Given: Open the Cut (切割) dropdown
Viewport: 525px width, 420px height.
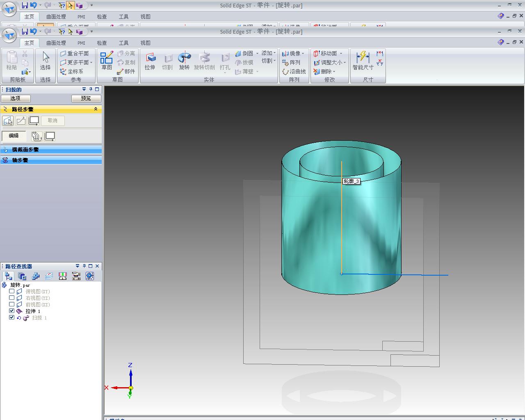Looking at the screenshot, I should tap(269, 61).
